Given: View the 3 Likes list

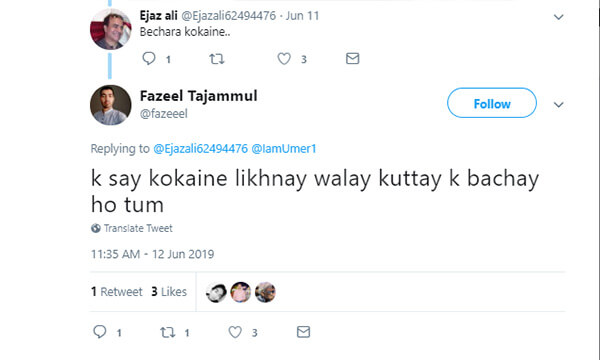Looking at the screenshot, I should [x=169, y=292].
